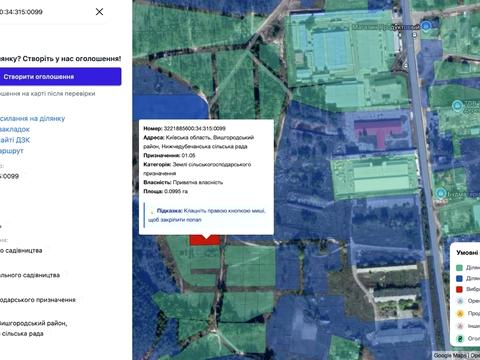Open the parcel on сайті ДЗК link
This screenshot has height=360, width=480.
(x=15, y=140)
